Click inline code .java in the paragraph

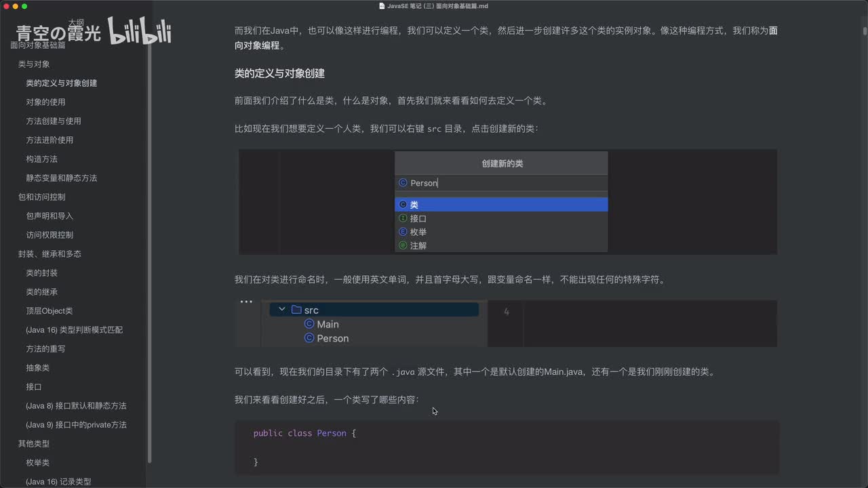point(403,372)
